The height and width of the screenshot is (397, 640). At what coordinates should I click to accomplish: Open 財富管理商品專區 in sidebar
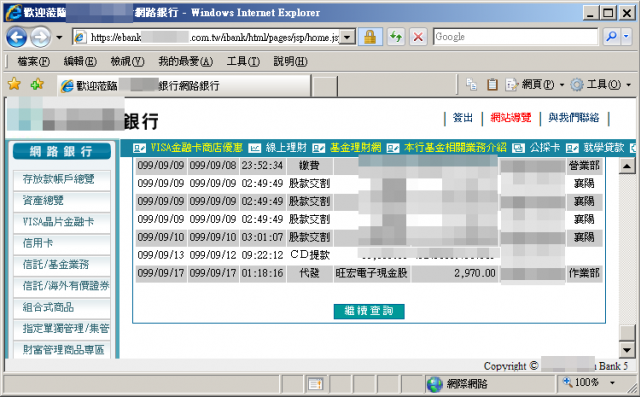click(x=62, y=350)
